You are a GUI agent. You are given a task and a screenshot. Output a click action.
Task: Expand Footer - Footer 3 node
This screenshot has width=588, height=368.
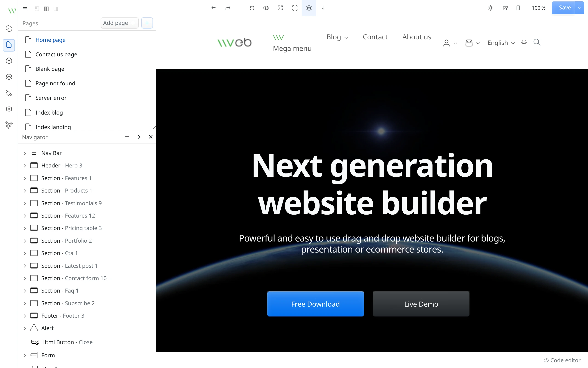pos(25,316)
